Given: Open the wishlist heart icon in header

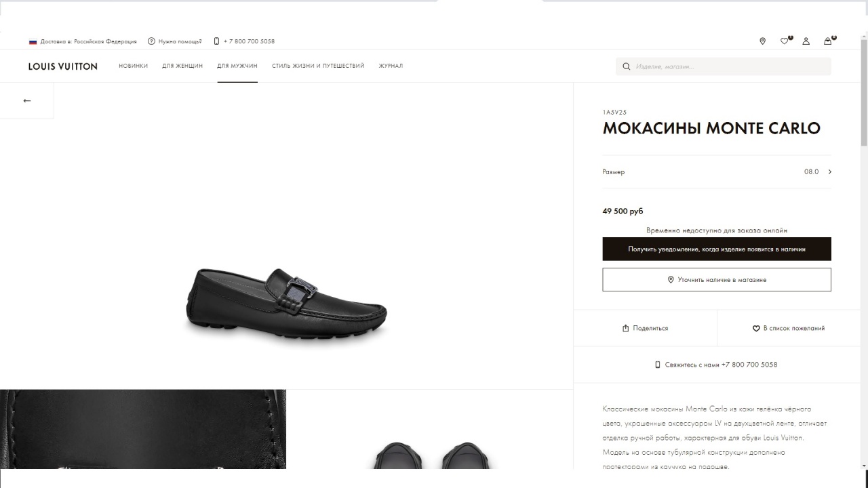Looking at the screenshot, I should 785,41.
